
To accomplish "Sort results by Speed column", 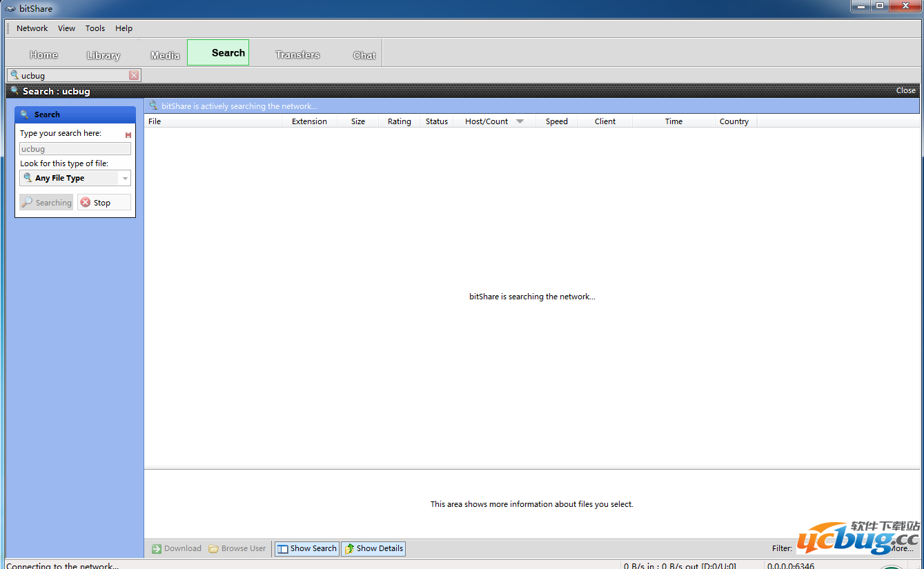I will (x=557, y=121).
